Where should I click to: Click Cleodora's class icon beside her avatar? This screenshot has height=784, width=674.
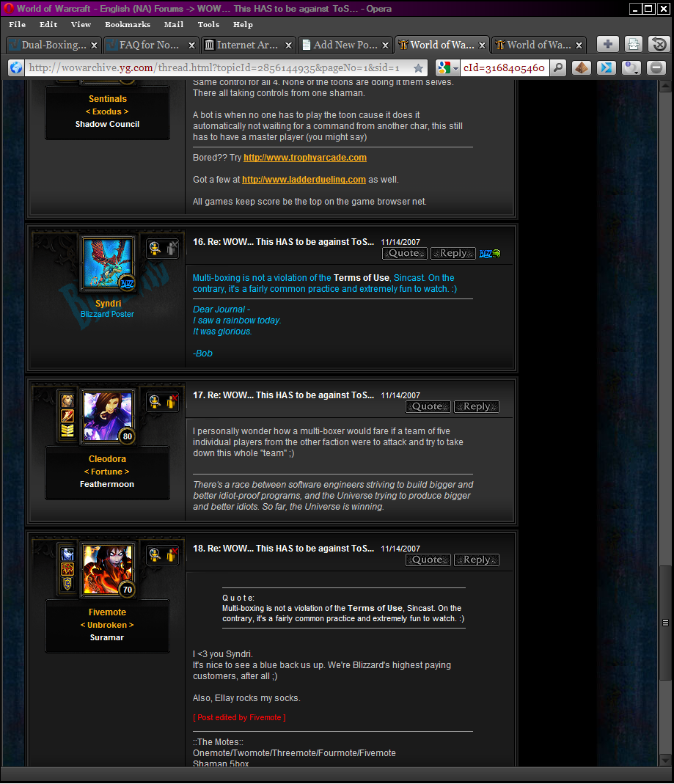pyautogui.click(x=67, y=416)
